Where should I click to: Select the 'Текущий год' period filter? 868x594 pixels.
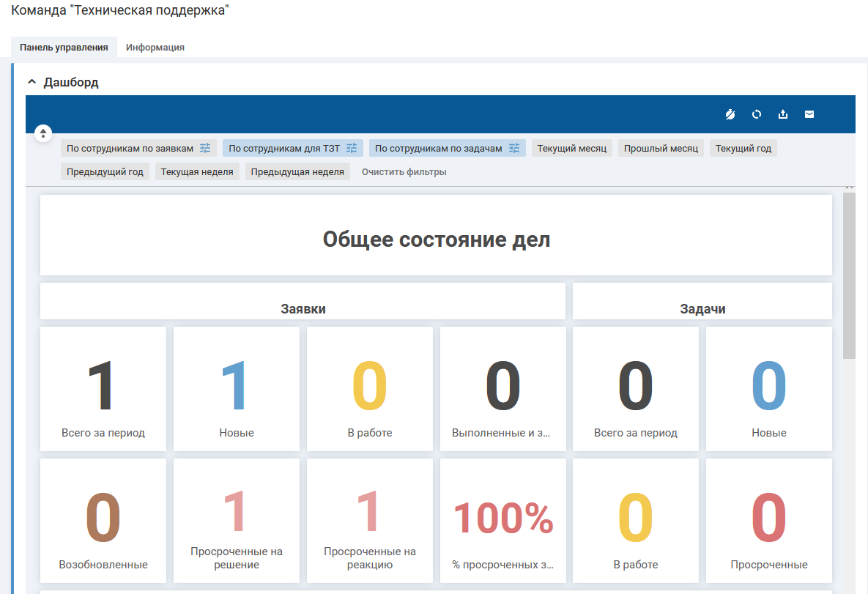[743, 149]
